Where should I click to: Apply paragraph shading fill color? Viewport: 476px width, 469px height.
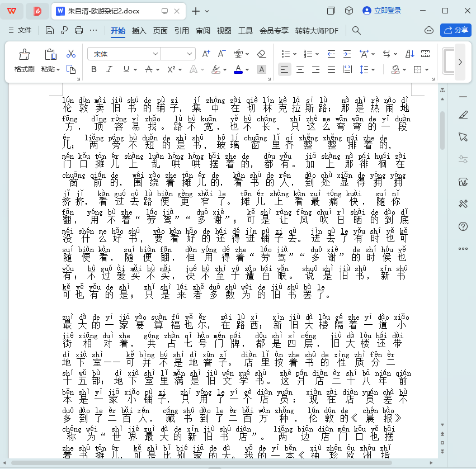click(395, 69)
